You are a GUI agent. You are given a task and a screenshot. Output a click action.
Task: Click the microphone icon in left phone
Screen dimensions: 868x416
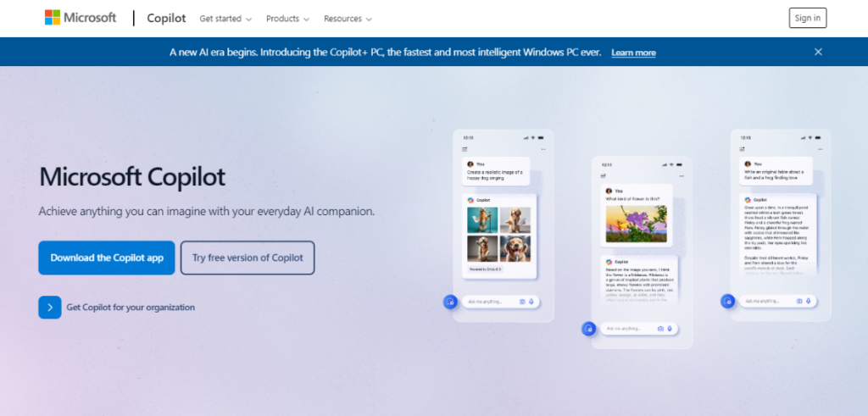coord(531,302)
